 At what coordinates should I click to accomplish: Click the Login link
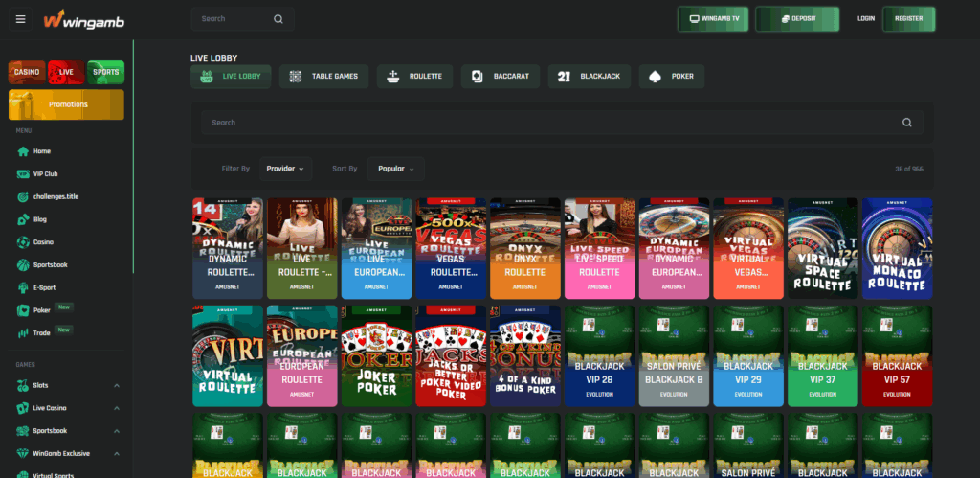(865, 19)
